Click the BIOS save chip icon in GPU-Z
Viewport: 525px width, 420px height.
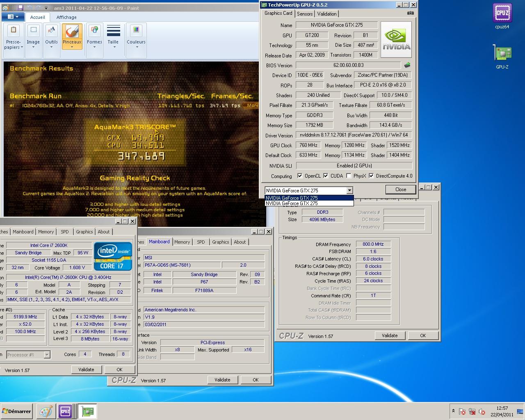click(407, 65)
